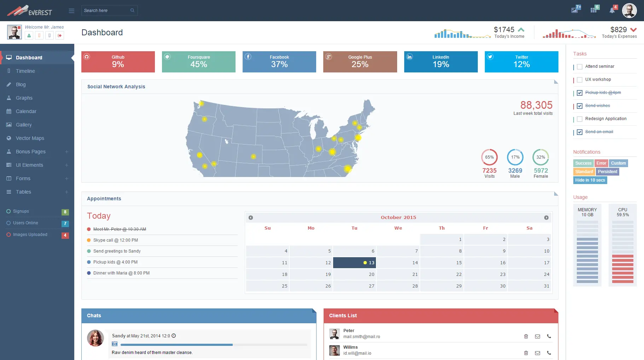644x360 pixels.
Task: Expand the Bonus Pages submenu
Action: pos(66,152)
